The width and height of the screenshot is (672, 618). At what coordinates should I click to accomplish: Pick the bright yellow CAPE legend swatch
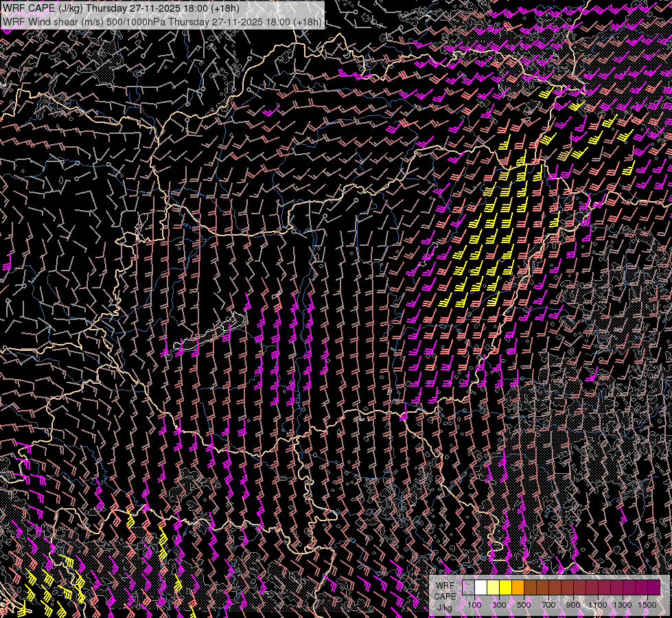click(505, 587)
